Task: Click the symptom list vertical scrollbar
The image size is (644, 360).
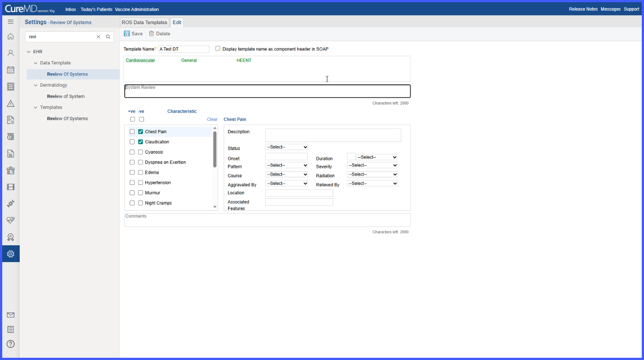Action: point(215,168)
